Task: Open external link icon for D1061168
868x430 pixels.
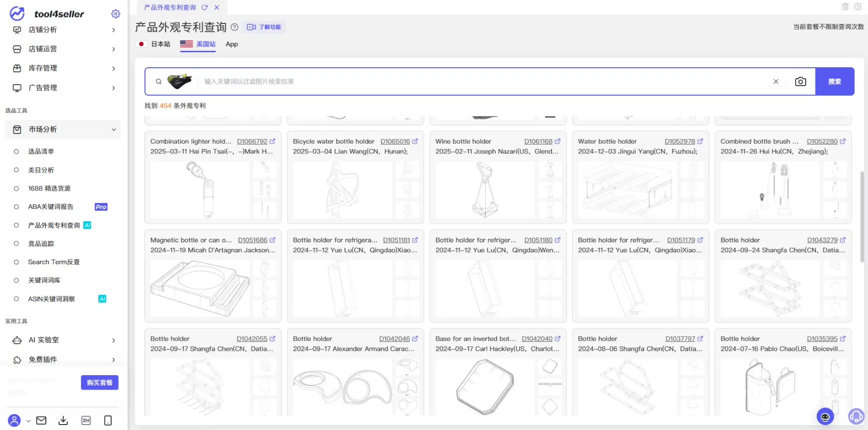Action: [x=558, y=142]
